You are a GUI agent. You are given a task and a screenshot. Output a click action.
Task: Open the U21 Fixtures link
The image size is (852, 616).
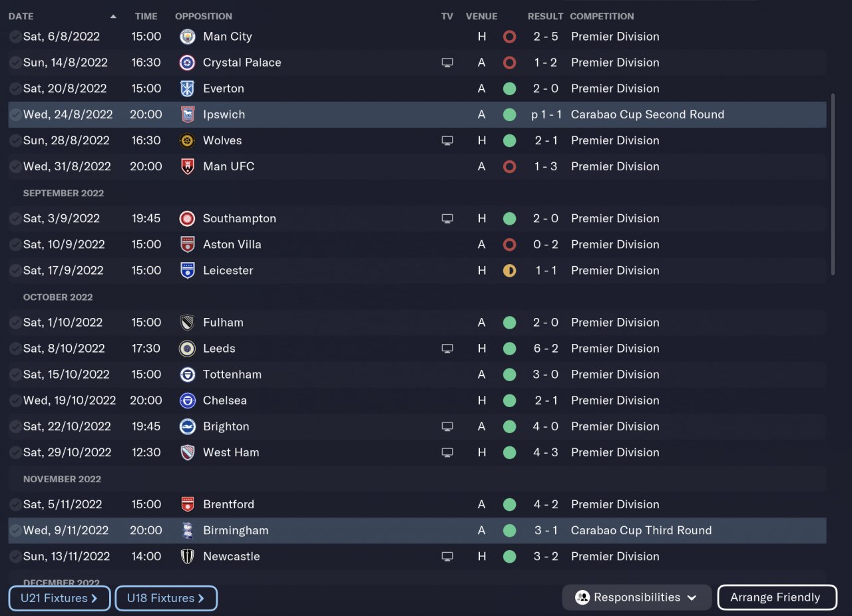59,598
